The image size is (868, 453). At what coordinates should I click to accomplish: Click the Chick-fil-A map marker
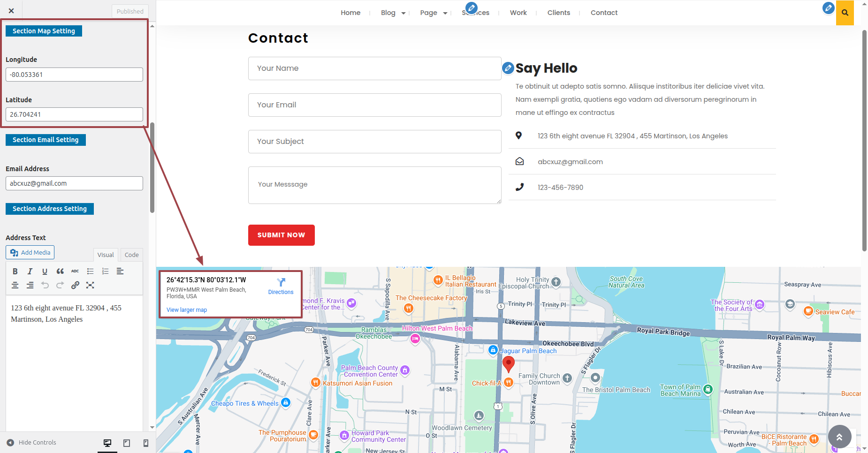coord(509,383)
